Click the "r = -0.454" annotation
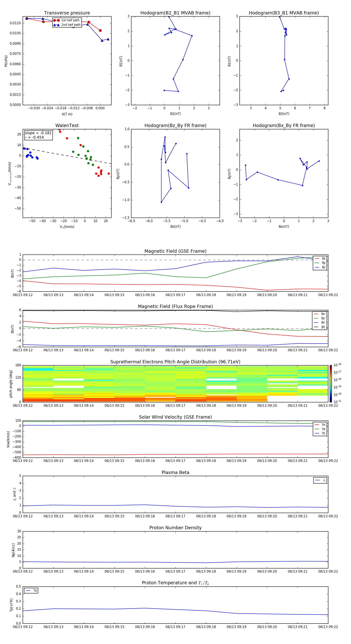 click(x=34, y=137)
